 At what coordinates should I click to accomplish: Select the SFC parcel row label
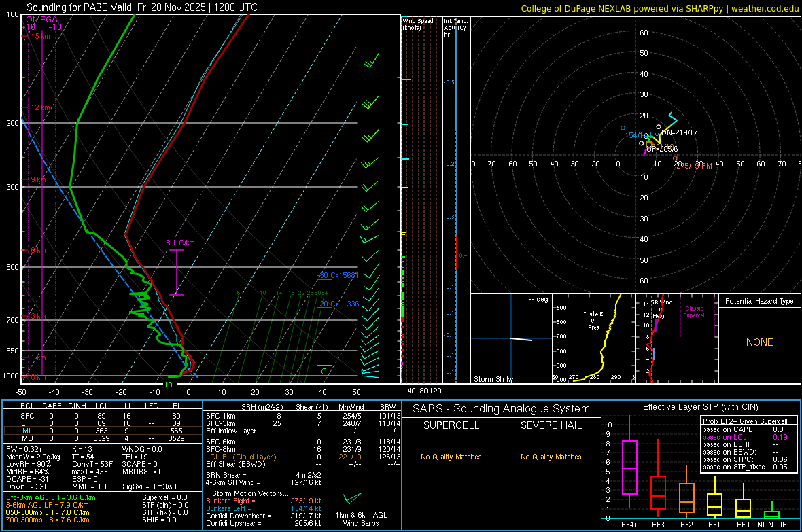(27, 416)
